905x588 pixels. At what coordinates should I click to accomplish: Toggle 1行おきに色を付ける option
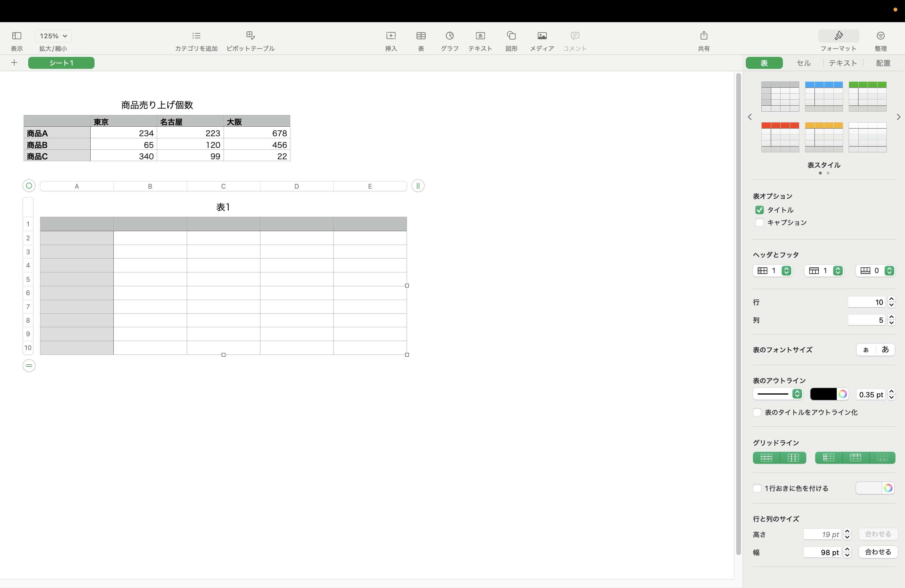click(757, 488)
